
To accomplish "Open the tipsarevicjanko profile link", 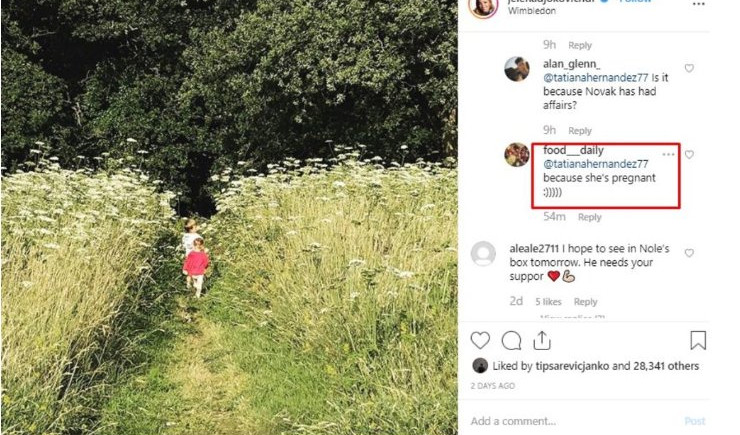I will [x=570, y=366].
